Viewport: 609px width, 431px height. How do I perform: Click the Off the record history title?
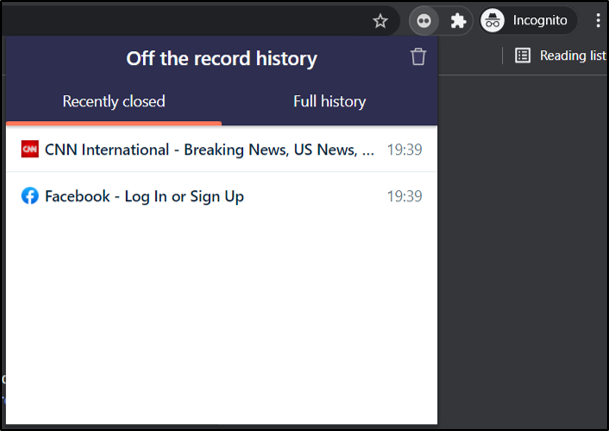pyautogui.click(x=221, y=59)
